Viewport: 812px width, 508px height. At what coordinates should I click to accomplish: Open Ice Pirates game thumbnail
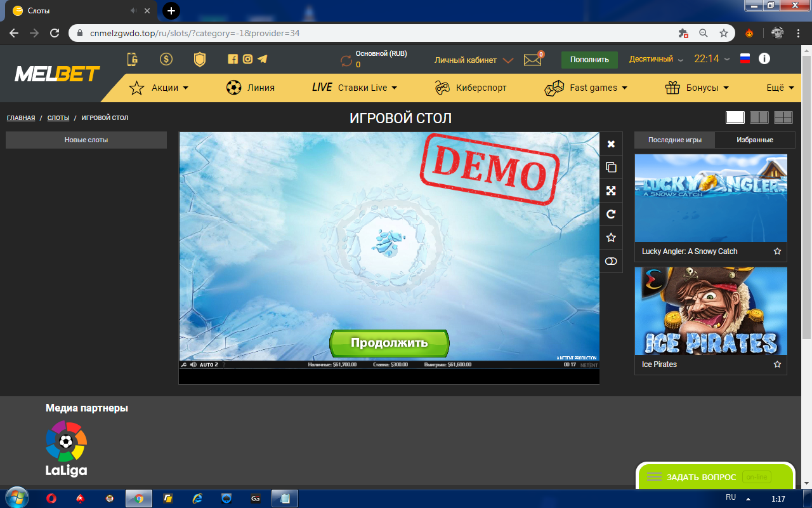pos(710,311)
